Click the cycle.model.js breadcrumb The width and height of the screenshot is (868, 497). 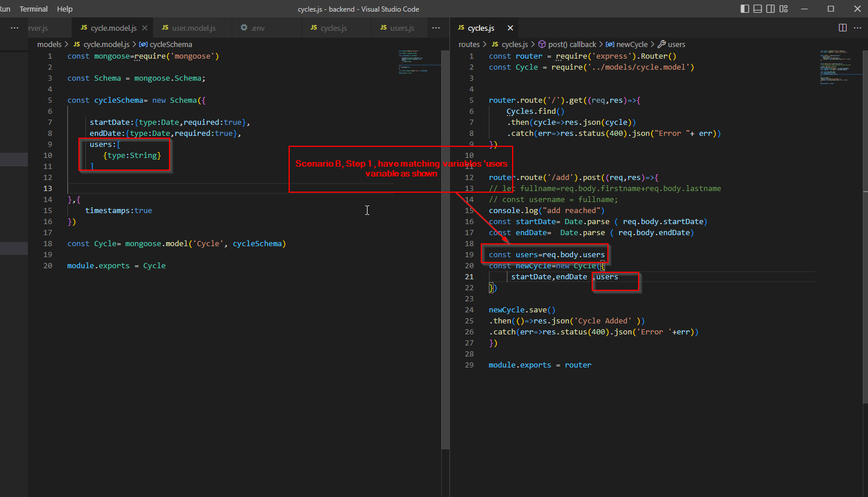coord(106,44)
